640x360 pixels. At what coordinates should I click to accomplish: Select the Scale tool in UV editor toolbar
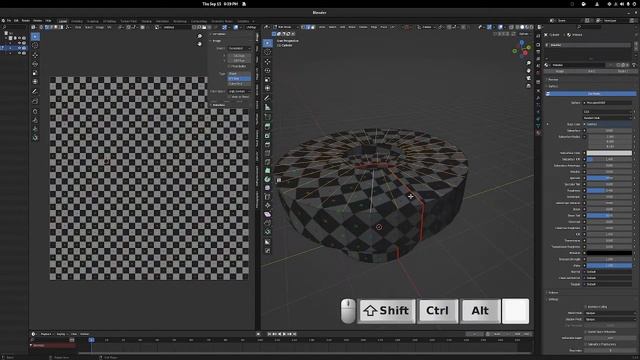pos(35,73)
